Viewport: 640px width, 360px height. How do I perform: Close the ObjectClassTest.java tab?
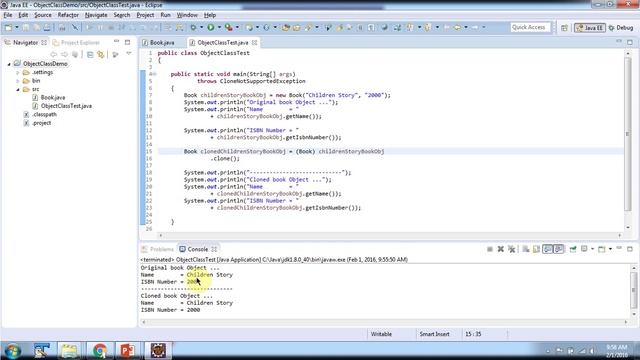coord(254,42)
